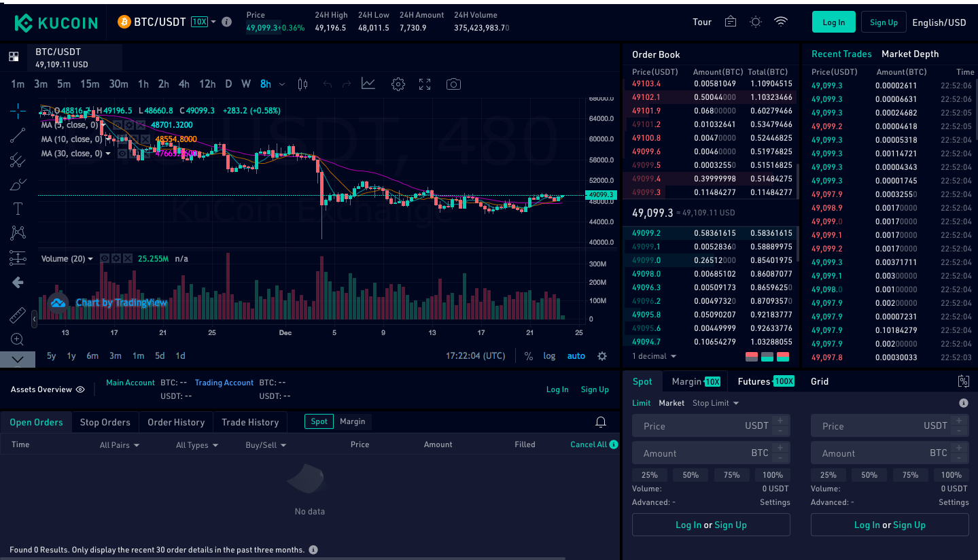The width and height of the screenshot is (978, 560).
Task: Open the All Pairs filter dropdown
Action: pyautogui.click(x=120, y=445)
